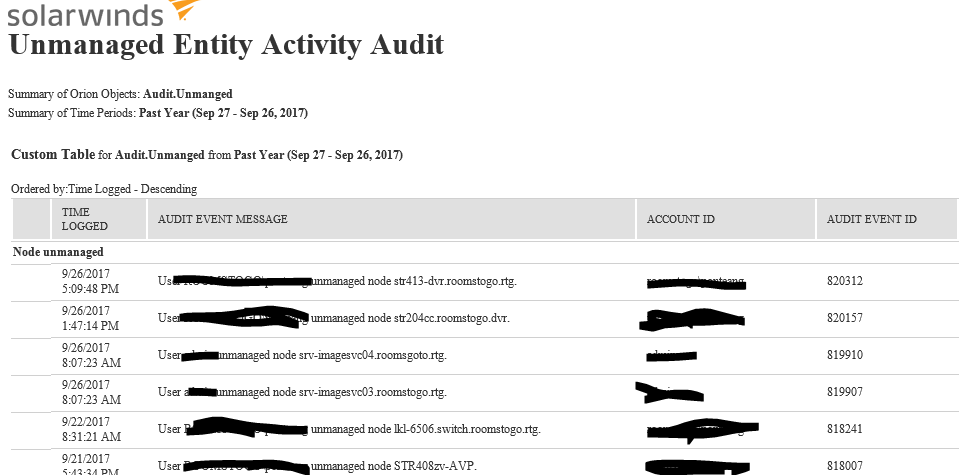Click the str413-dvr.roomstogo.rtg message
Screen dimensions: 975x475
point(337,281)
